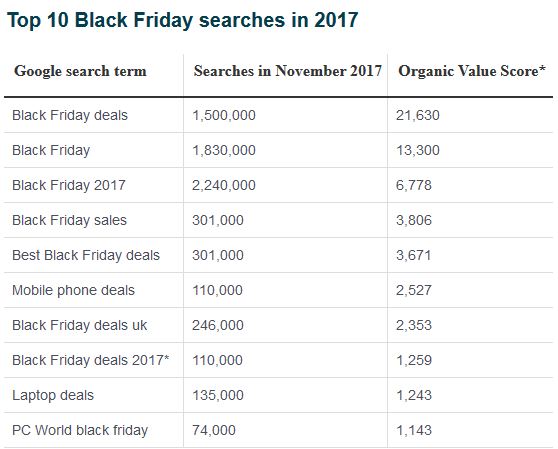
Task: Click the 'Black Friday deals uk' cell
Action: 80,325
